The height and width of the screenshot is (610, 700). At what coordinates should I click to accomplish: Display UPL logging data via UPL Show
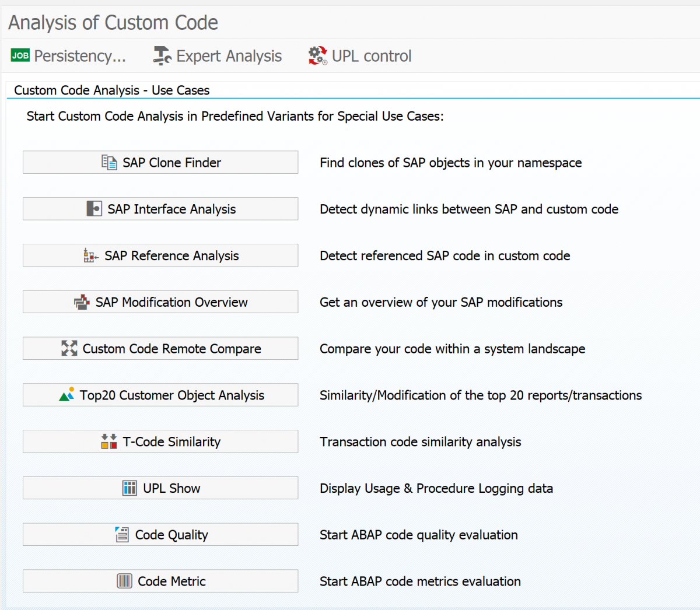pos(160,488)
